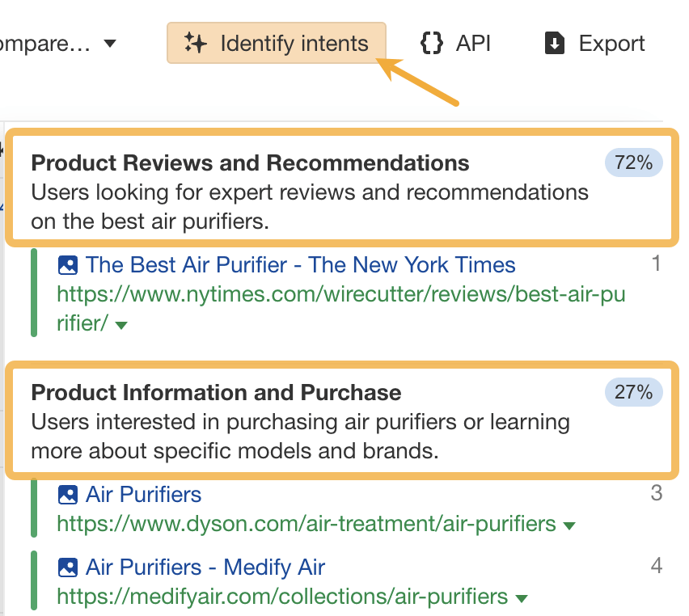Click the Export download icon
Screen dimensions: 689x616
click(x=554, y=43)
